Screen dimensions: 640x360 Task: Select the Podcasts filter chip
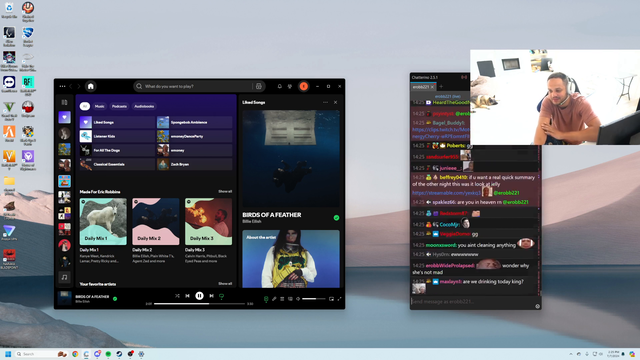click(x=119, y=106)
